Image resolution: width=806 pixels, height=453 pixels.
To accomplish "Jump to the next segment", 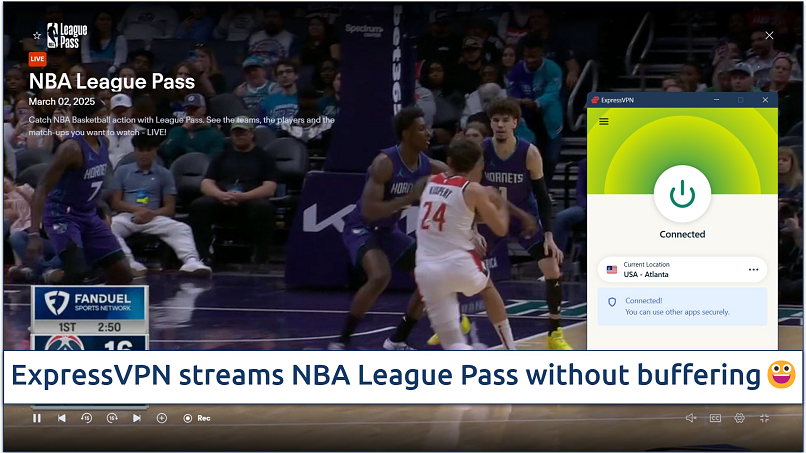I will (x=137, y=418).
